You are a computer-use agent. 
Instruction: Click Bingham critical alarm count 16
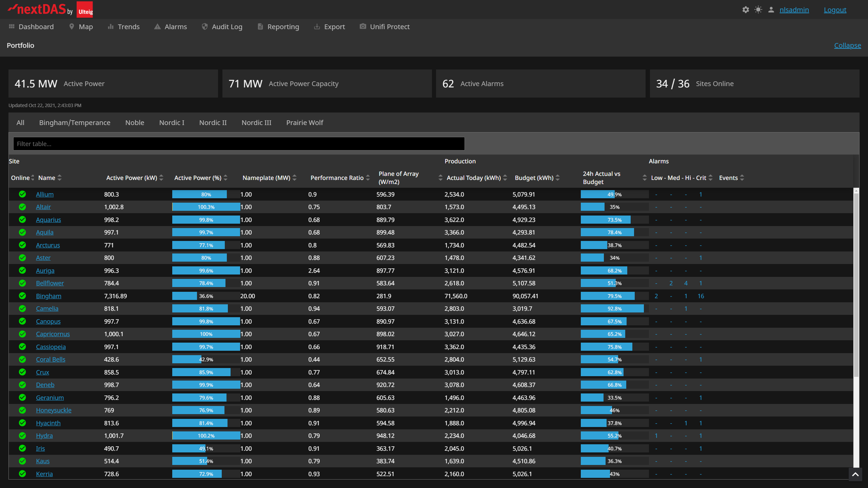(701, 296)
